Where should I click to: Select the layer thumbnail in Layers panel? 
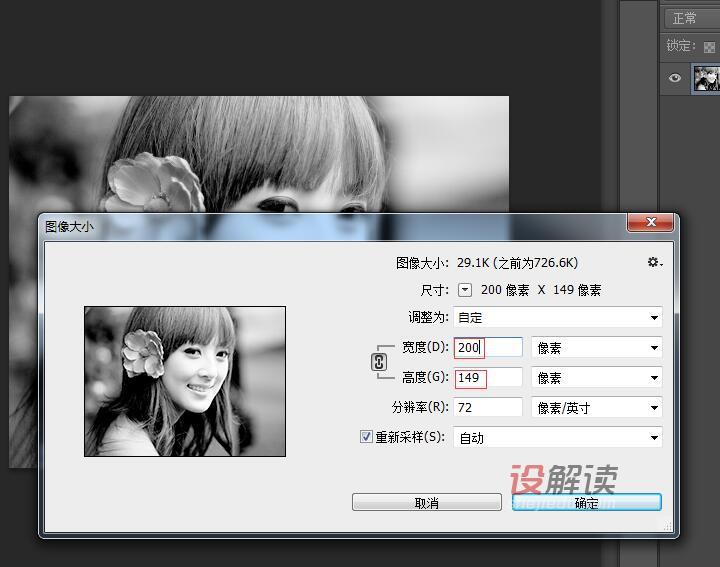tap(706, 79)
